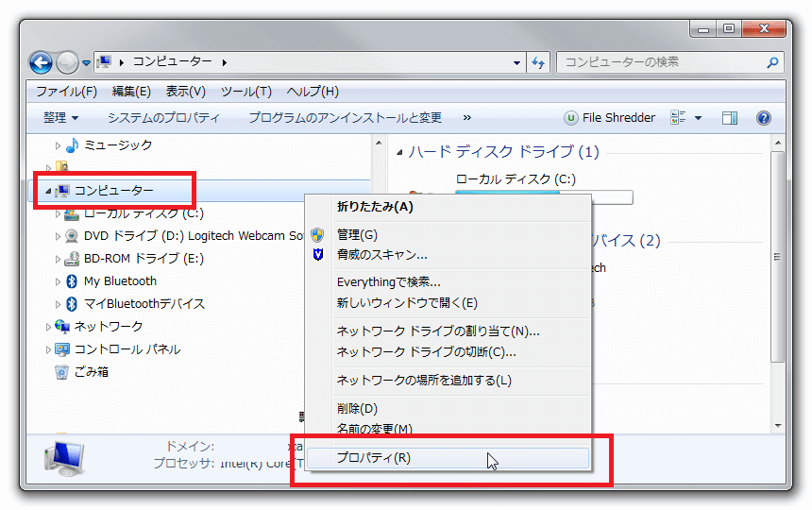Image resolution: width=812 pixels, height=510 pixels.
Task: Expand the コントロール パネル tree node
Action: tap(49, 349)
